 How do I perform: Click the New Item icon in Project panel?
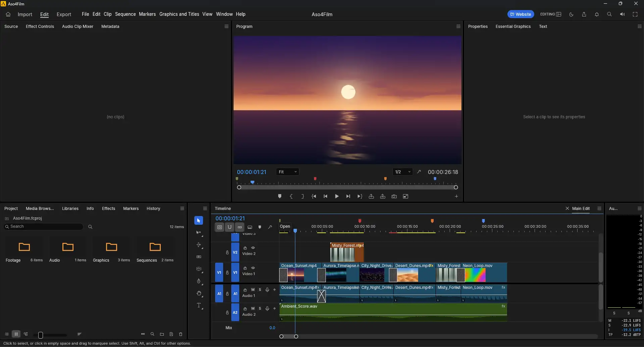click(171, 334)
